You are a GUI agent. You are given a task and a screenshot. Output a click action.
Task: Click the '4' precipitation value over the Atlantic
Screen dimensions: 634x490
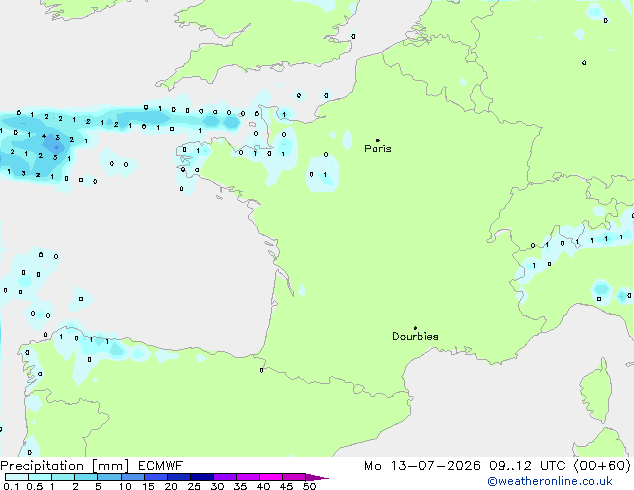tap(44, 136)
